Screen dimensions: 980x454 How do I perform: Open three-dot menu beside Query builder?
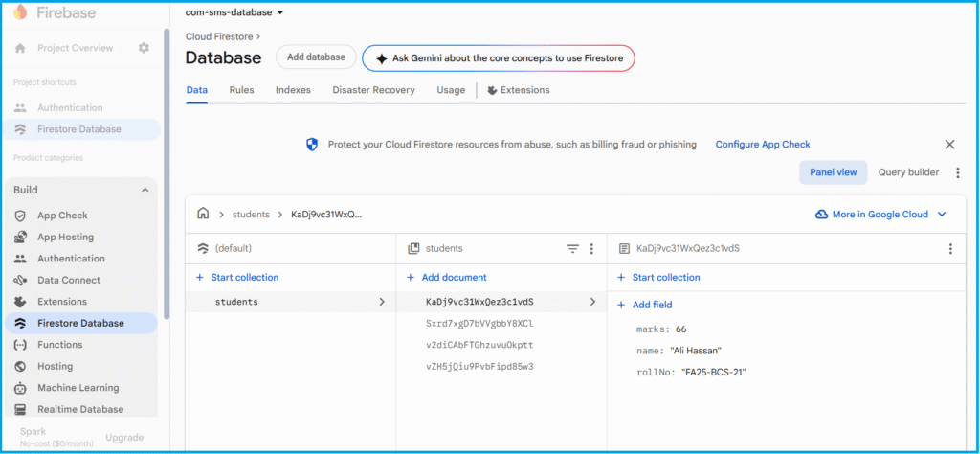point(958,172)
